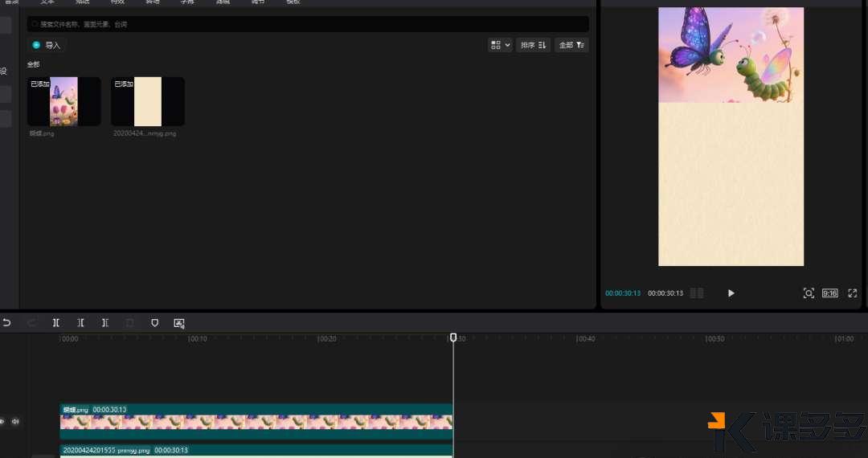
Task: Click the grayed-out redo arrow
Action: coord(31,322)
